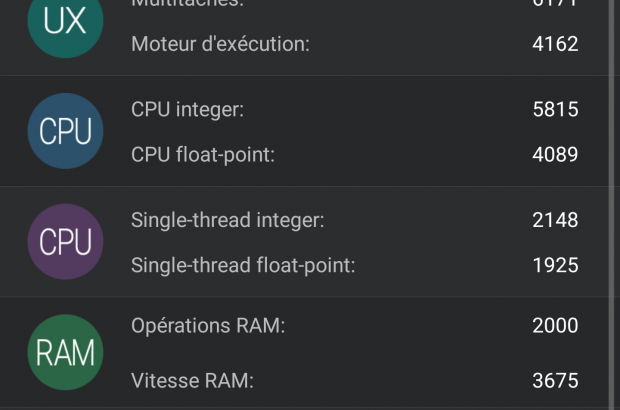The image size is (620, 410).
Task: Select the Single-thread integer label
Action: (x=228, y=220)
